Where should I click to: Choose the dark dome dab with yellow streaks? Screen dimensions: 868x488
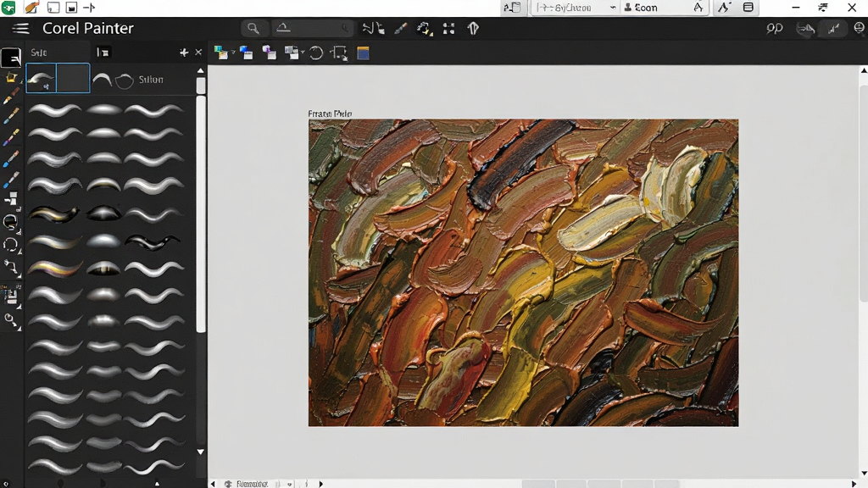coord(104,269)
